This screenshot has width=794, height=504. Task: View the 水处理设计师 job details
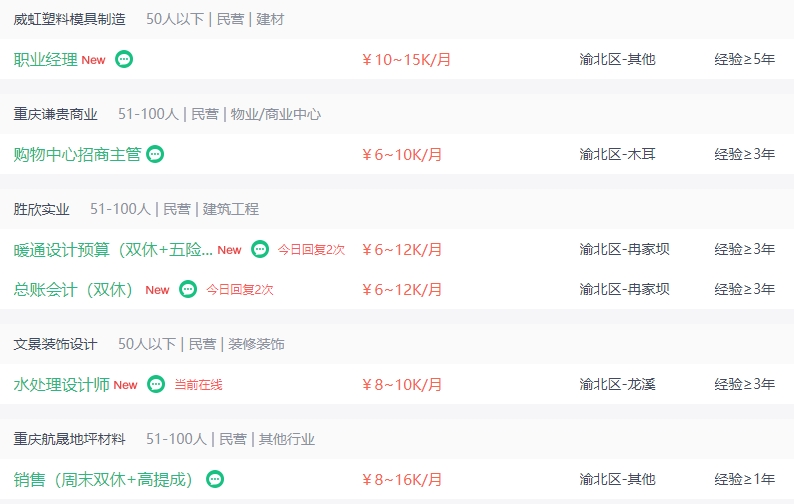(x=62, y=384)
